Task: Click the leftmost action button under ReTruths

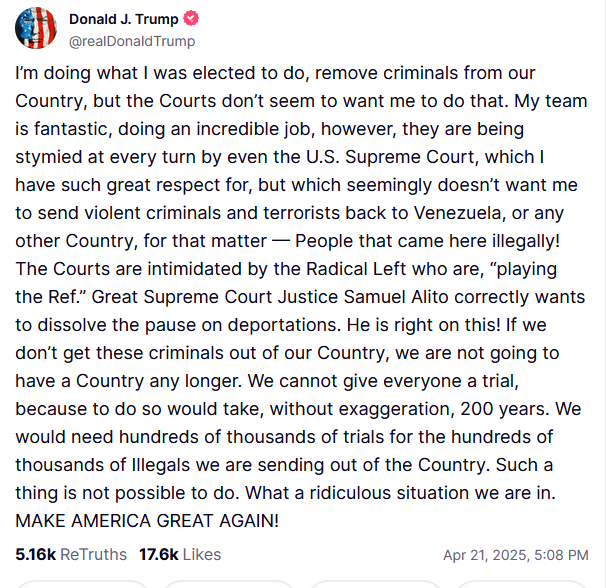Action: point(82,584)
